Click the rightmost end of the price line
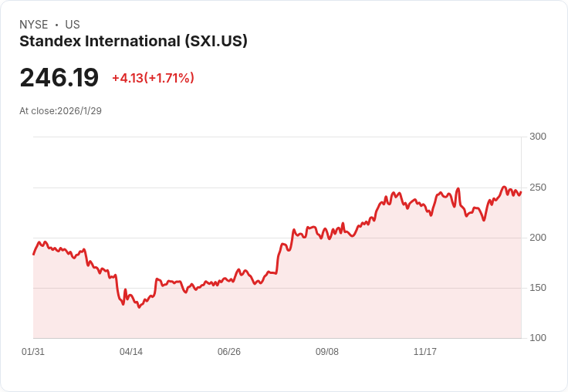The height and width of the screenshot is (392, 568). coord(521,192)
